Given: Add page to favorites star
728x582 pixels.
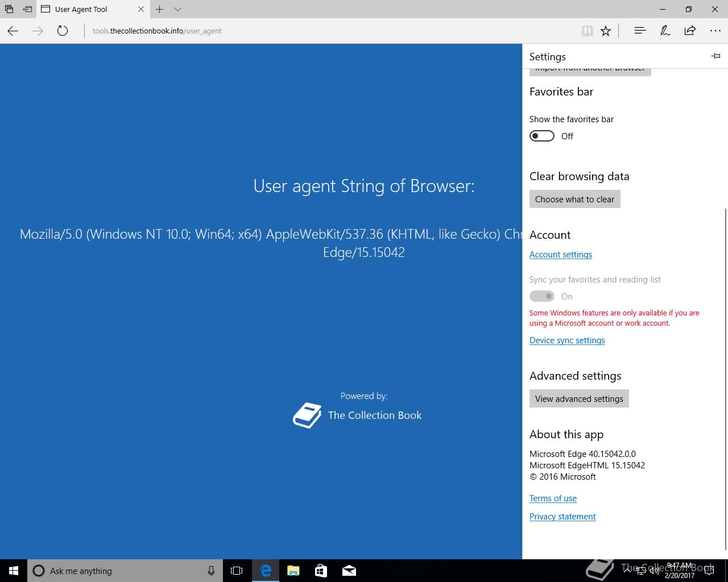Looking at the screenshot, I should click(x=606, y=31).
